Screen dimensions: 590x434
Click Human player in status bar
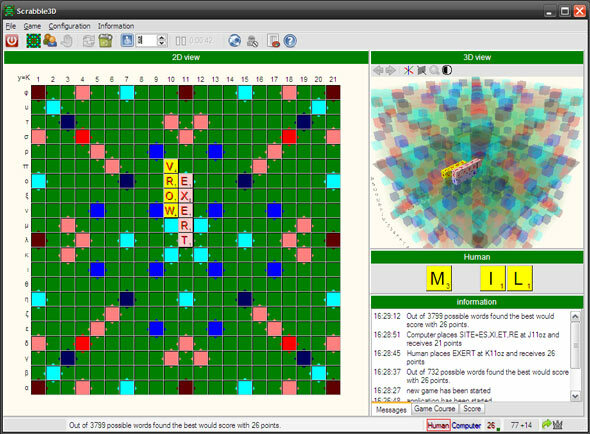(438, 425)
